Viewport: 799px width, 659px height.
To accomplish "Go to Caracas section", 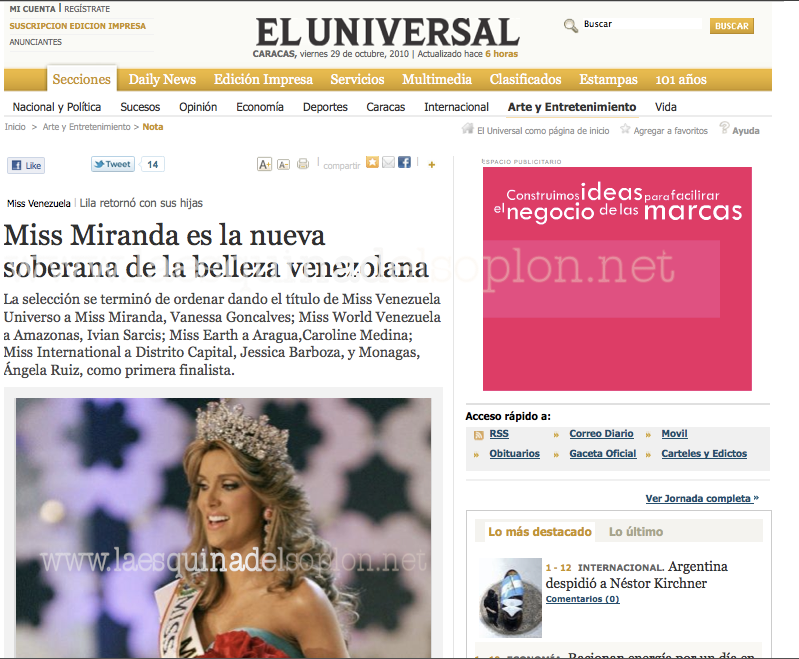I will pos(386,107).
